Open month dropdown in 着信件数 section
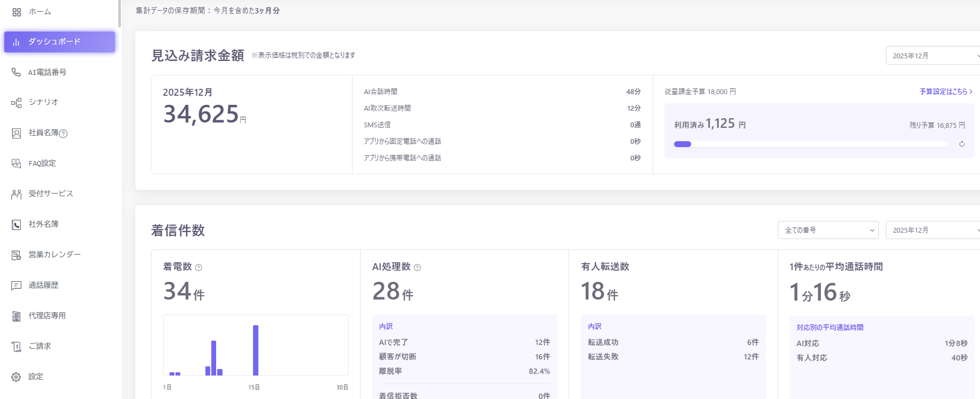 point(933,230)
